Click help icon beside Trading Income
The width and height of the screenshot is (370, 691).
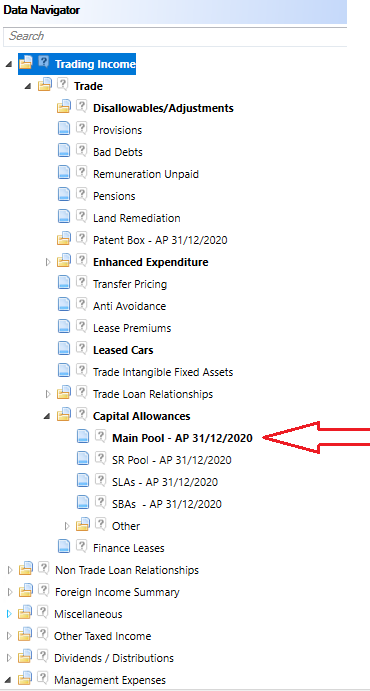pyautogui.click(x=44, y=62)
